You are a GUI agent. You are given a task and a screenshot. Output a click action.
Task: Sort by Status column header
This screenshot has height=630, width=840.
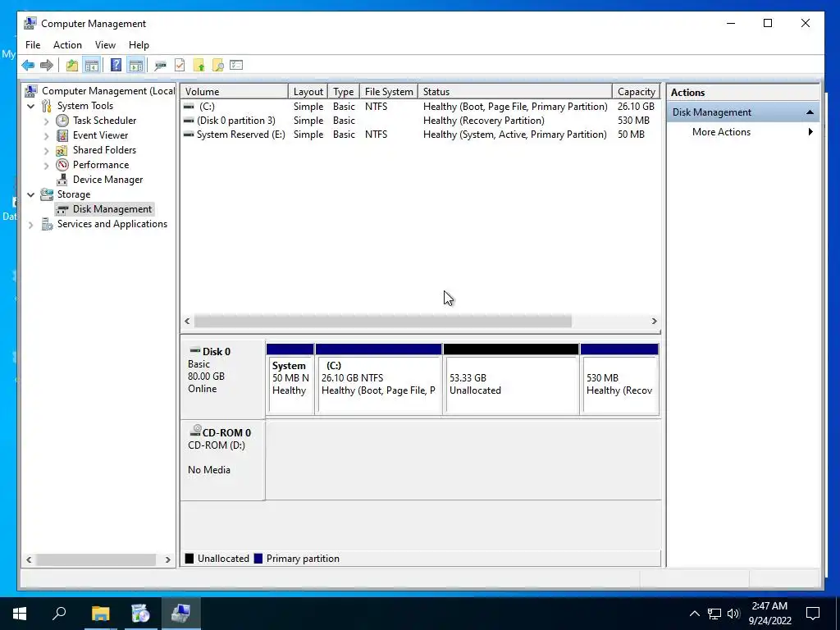pyautogui.click(x=515, y=92)
